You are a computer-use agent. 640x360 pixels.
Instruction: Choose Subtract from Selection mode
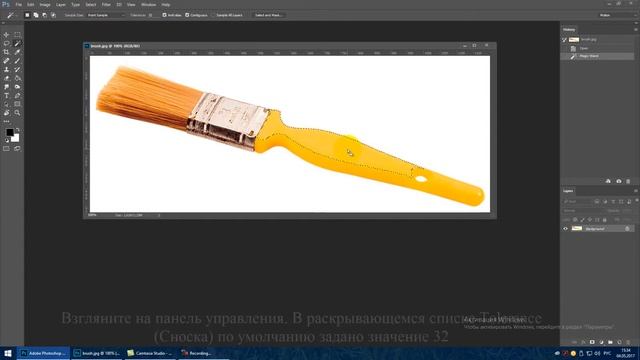[44, 15]
